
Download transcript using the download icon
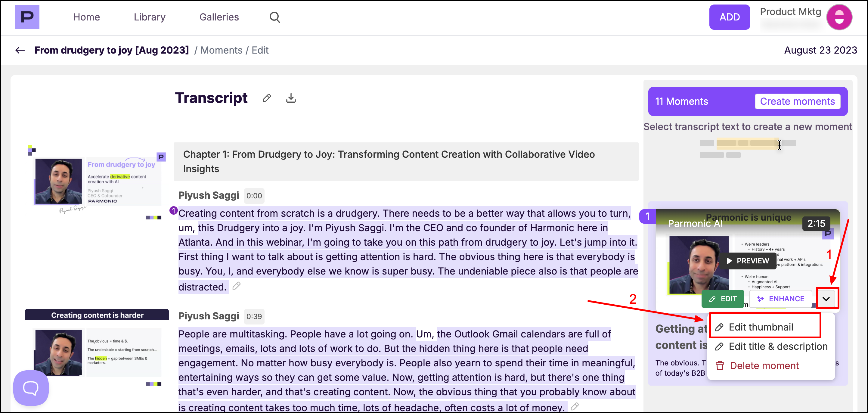pyautogui.click(x=291, y=98)
